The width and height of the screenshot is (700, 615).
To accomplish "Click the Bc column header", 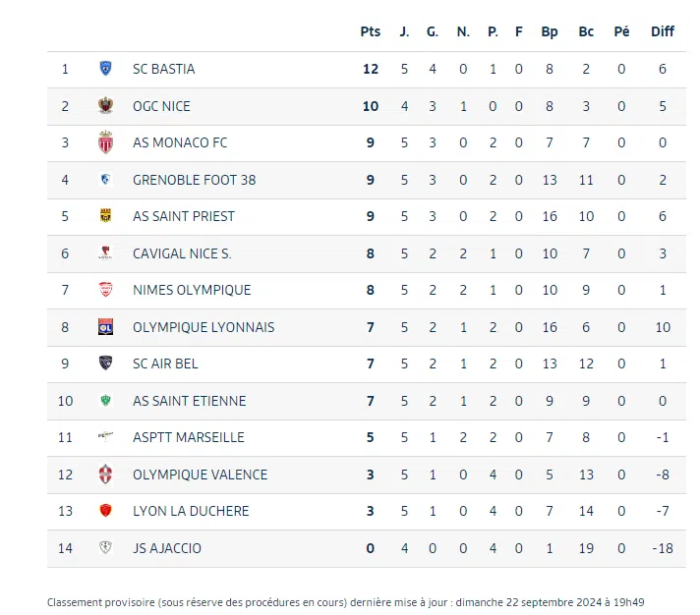I will point(586,31).
